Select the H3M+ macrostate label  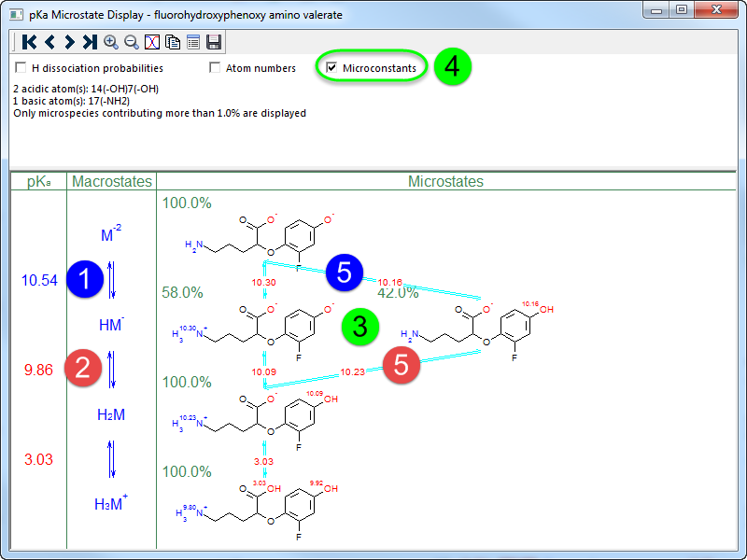111,503
